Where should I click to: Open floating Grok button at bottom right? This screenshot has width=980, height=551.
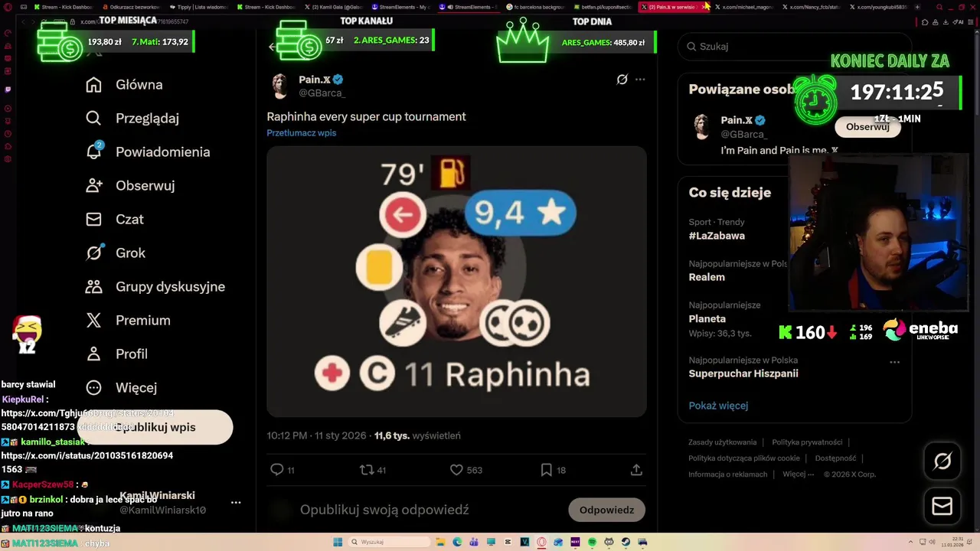[942, 461]
